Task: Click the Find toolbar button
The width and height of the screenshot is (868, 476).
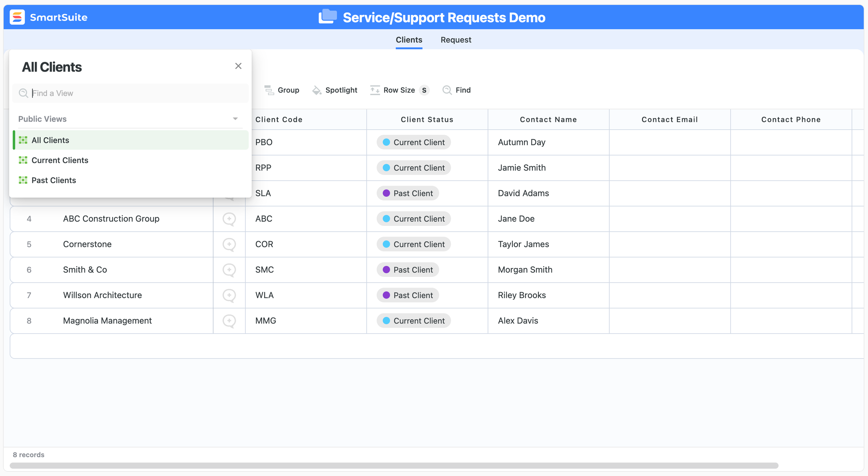Action: pos(457,90)
